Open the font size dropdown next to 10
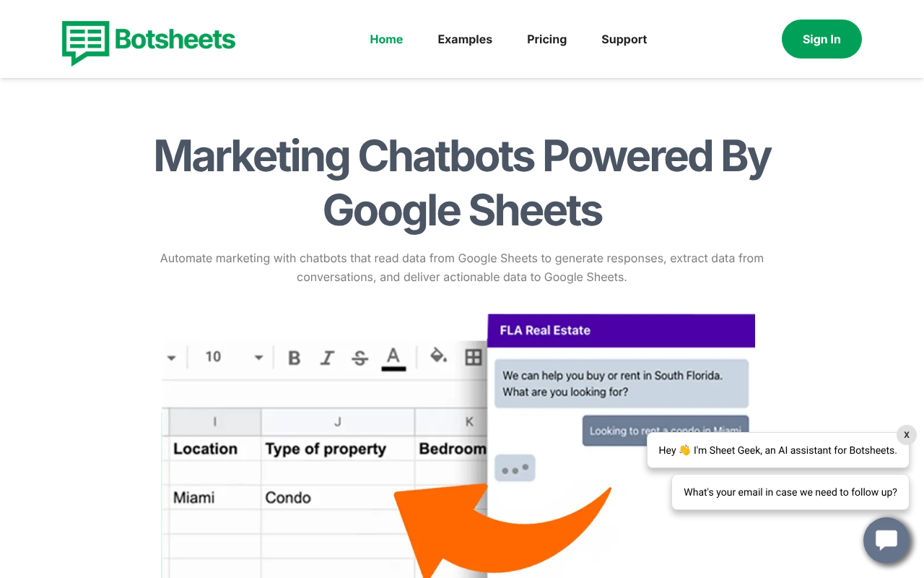 point(258,357)
